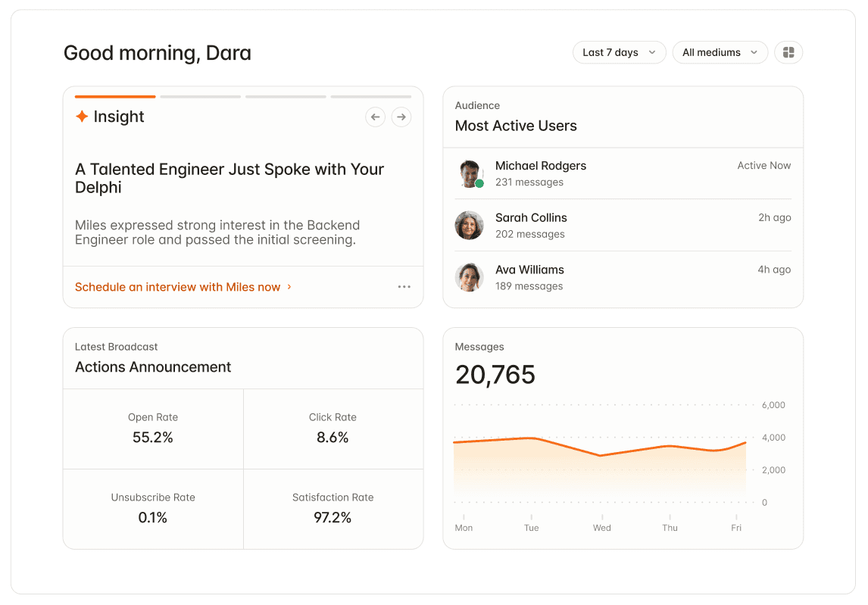Screen dimensions: 868x605
Task: Select the Satisfaction Rate 97.2% tile
Action: (x=333, y=510)
